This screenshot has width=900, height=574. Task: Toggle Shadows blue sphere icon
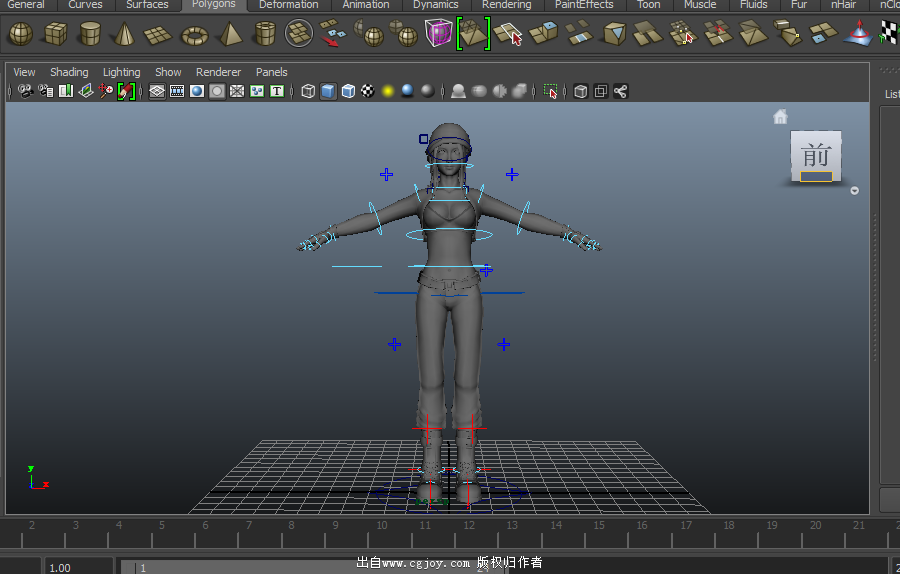[x=408, y=91]
